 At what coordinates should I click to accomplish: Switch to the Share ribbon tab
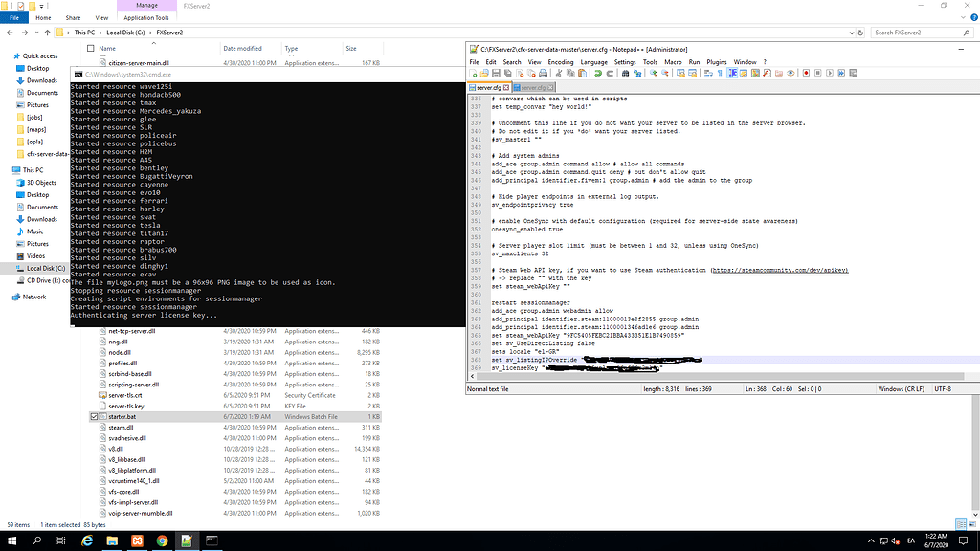tap(72, 17)
